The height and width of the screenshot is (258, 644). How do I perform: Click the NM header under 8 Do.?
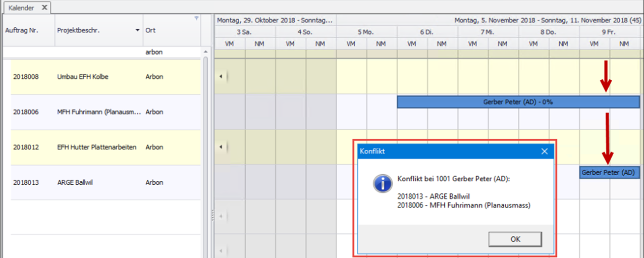[x=564, y=44]
